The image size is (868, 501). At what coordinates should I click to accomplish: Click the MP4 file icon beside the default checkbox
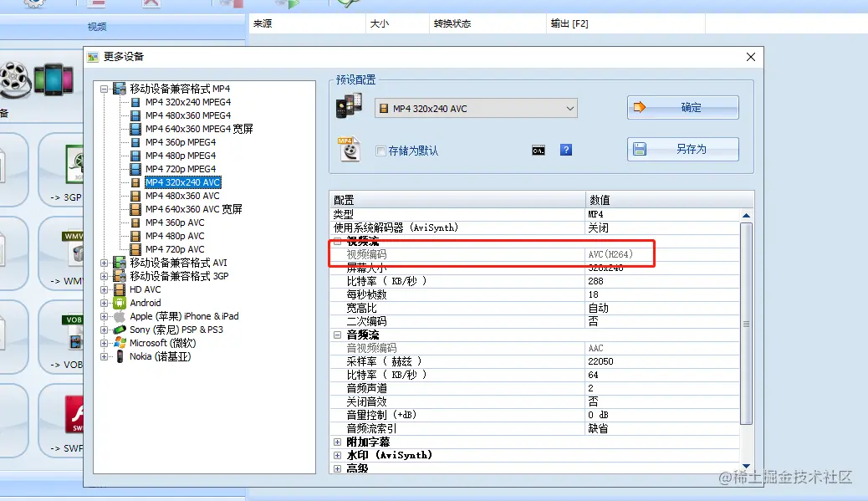coord(349,150)
